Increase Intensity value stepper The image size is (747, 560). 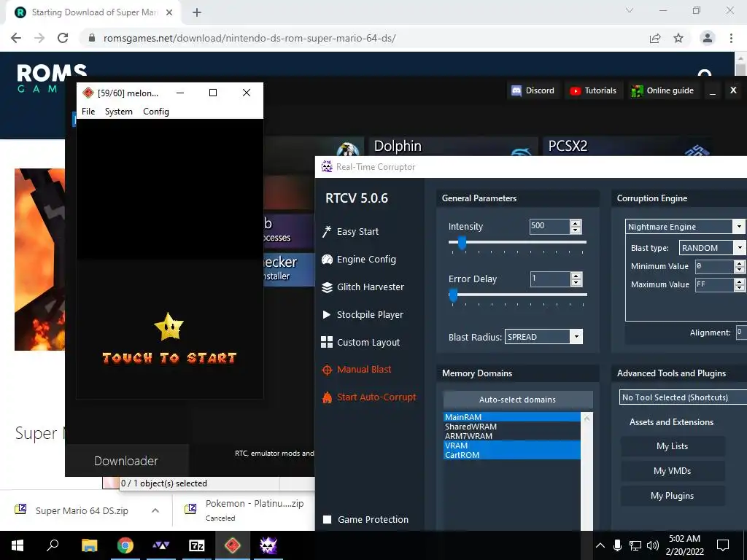[576, 223]
